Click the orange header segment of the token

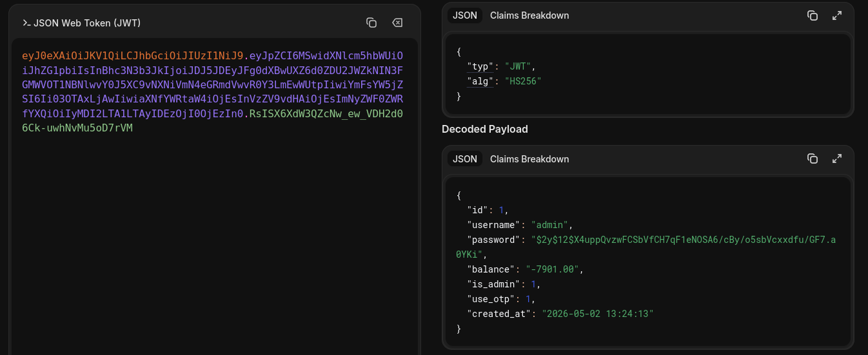tap(132, 55)
